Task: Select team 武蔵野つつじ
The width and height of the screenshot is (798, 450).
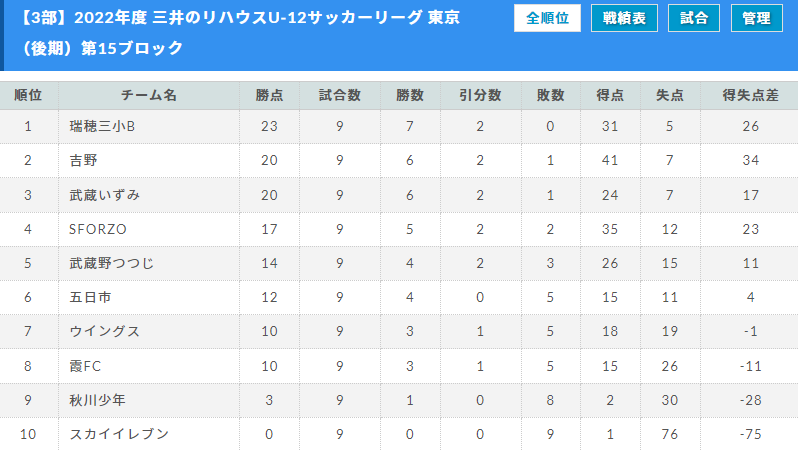Action: coord(111,263)
